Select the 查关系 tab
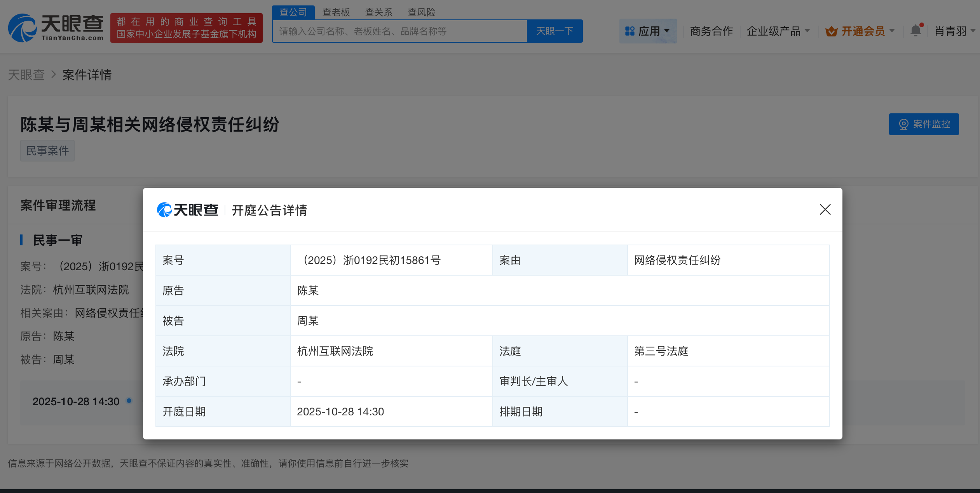The height and width of the screenshot is (493, 980). (x=378, y=12)
